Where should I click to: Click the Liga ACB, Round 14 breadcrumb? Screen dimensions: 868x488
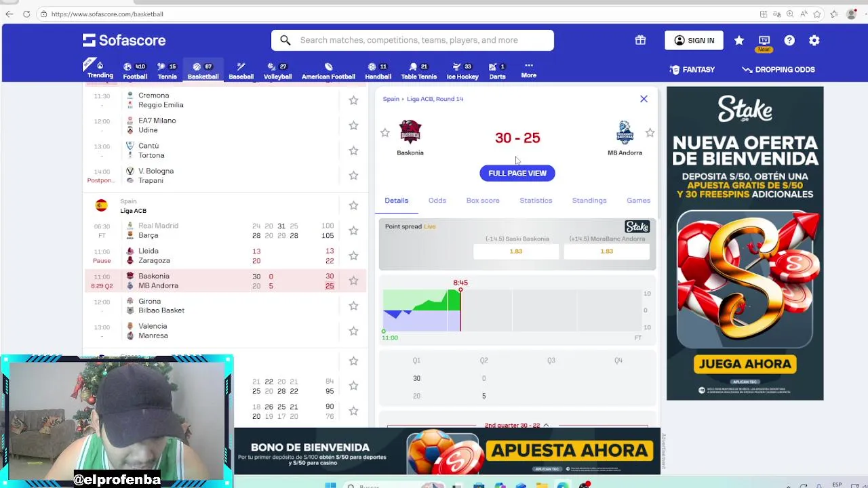point(435,99)
